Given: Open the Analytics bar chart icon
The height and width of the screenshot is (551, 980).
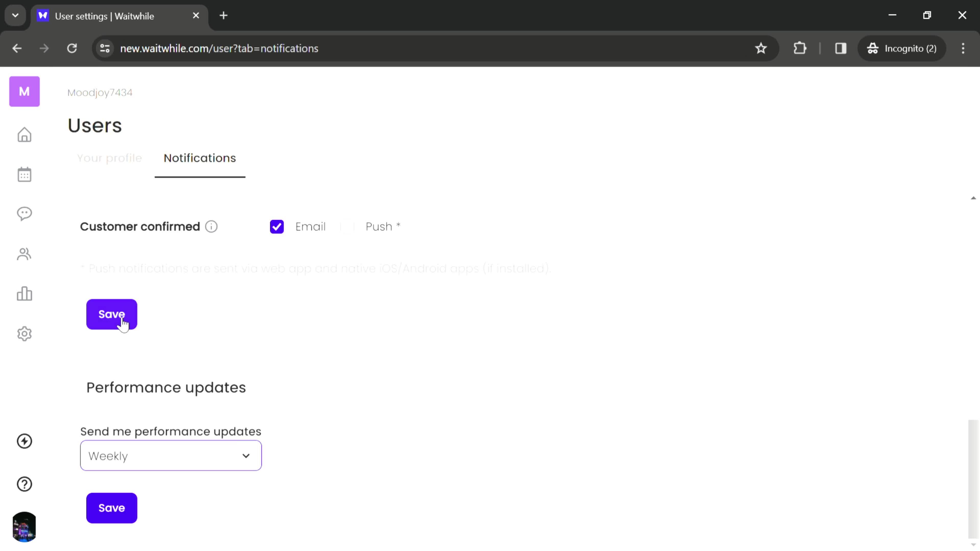Looking at the screenshot, I should pos(24,294).
